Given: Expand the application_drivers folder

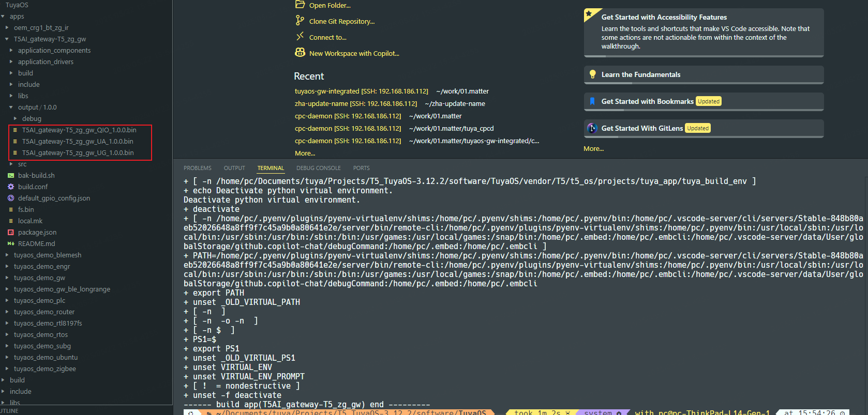Looking at the screenshot, I should click(x=11, y=62).
